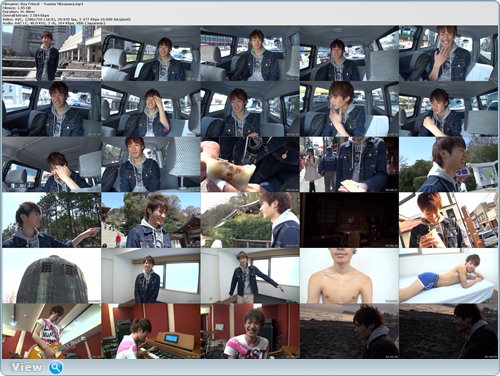The height and width of the screenshot is (376, 500).
Task: Click the View magnifier icon
Action: tap(56, 367)
